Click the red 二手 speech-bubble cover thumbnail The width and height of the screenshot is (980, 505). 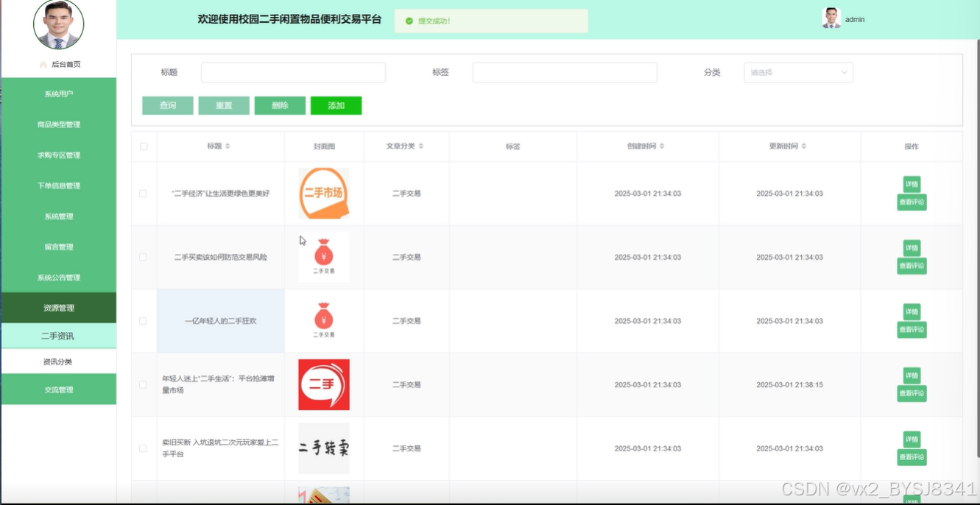click(324, 384)
